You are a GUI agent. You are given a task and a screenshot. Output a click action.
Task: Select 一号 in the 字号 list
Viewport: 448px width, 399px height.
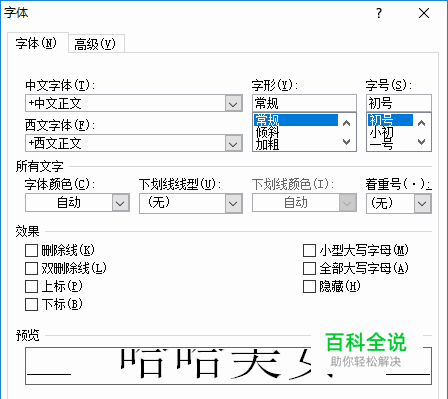[x=390, y=145]
